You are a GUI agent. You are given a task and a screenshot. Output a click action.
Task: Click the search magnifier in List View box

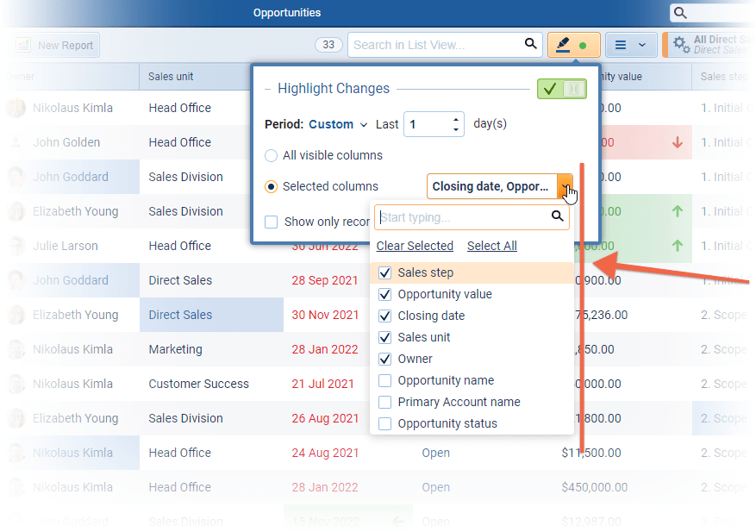click(x=531, y=45)
